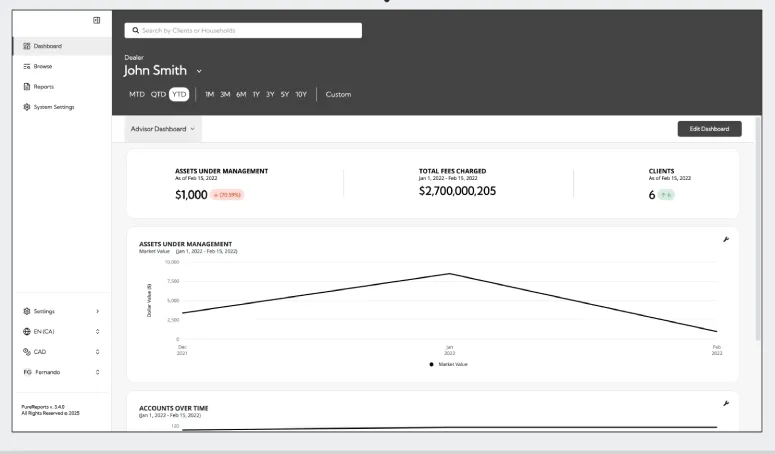Click the wrench icon on Accounts Over Time chart

(x=726, y=404)
